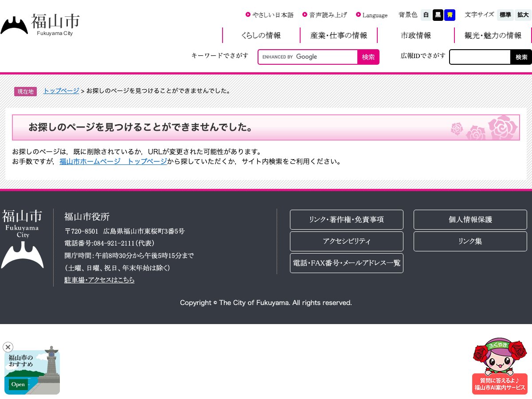Open 市政情報 menu
532x399 pixels.
(x=416, y=35)
